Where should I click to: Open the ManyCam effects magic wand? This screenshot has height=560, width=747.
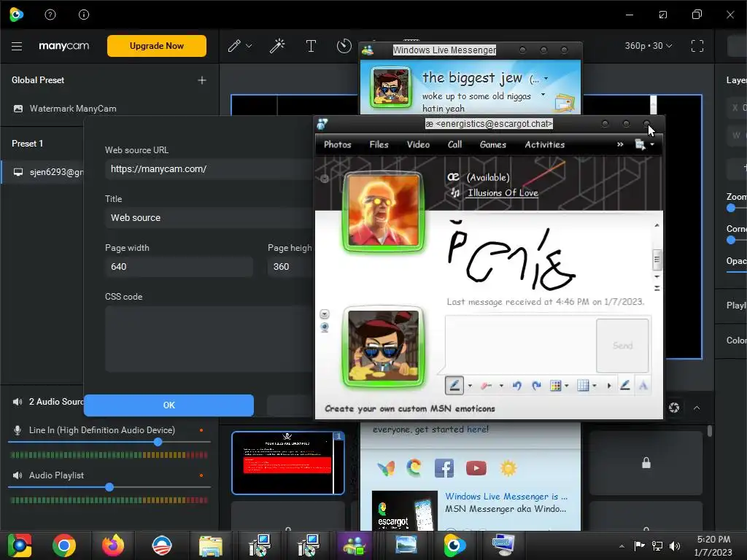[276, 46]
